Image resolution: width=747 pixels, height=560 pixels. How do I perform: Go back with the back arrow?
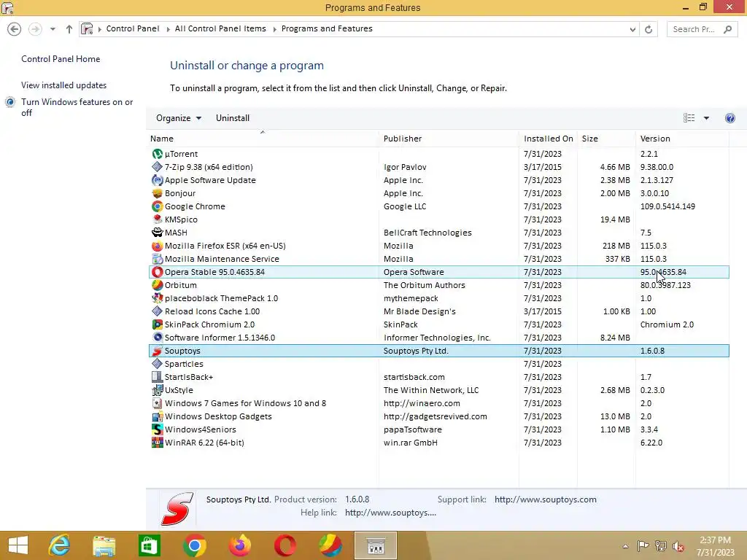[15, 29]
